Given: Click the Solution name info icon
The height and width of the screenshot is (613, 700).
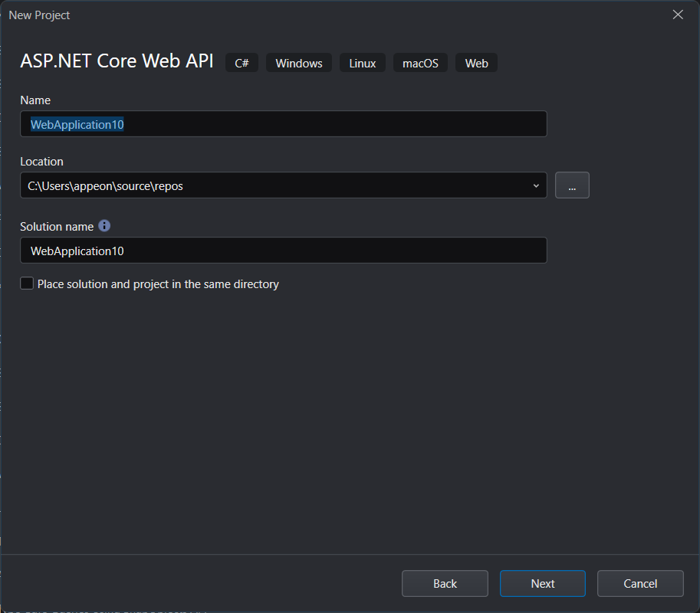Looking at the screenshot, I should click(x=104, y=226).
